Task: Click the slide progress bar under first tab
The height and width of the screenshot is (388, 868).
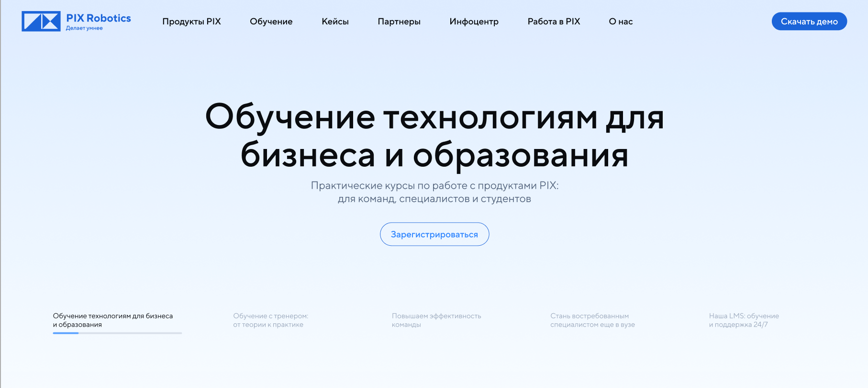Action: click(117, 333)
